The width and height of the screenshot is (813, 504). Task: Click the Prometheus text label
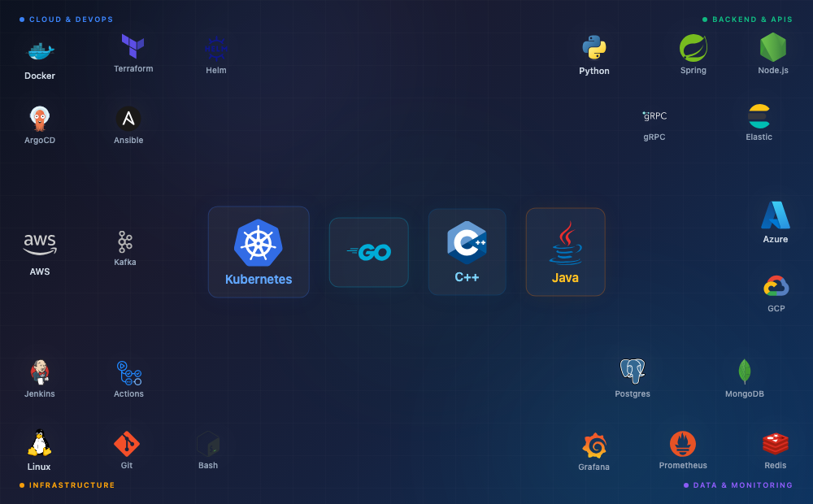coord(683,466)
